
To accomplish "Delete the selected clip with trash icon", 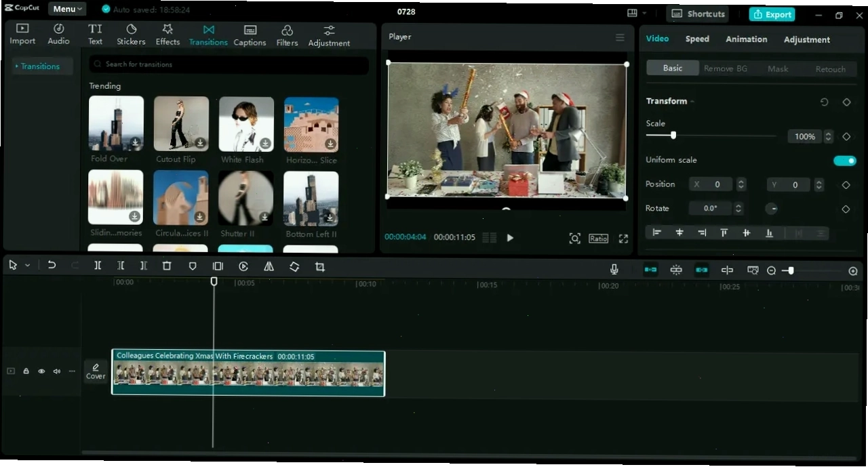I will click(x=167, y=266).
